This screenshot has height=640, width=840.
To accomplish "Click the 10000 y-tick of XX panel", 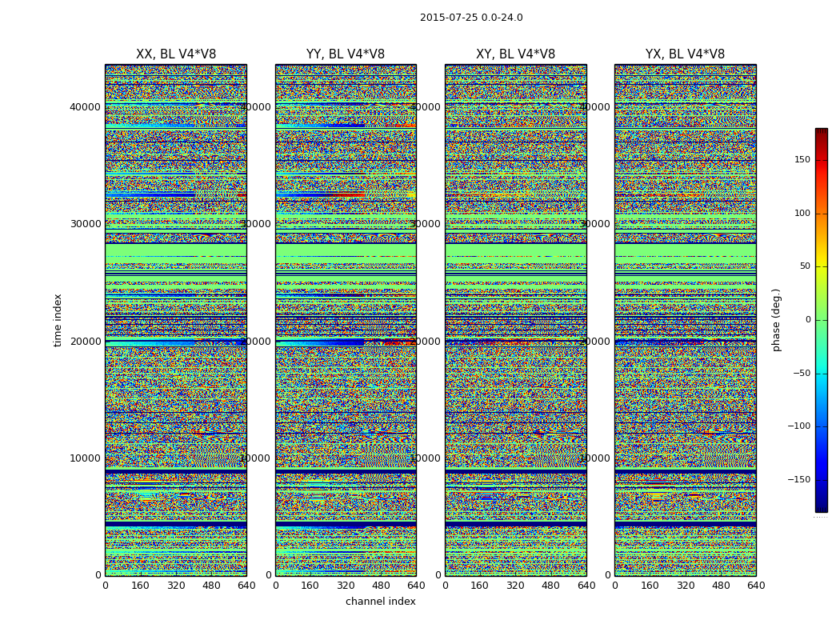I will click(x=85, y=458).
